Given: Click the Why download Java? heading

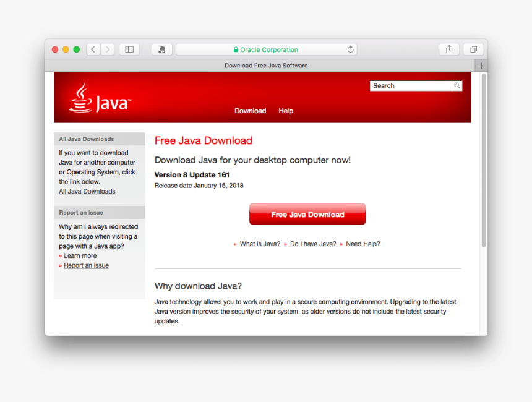Looking at the screenshot, I should 198,286.
